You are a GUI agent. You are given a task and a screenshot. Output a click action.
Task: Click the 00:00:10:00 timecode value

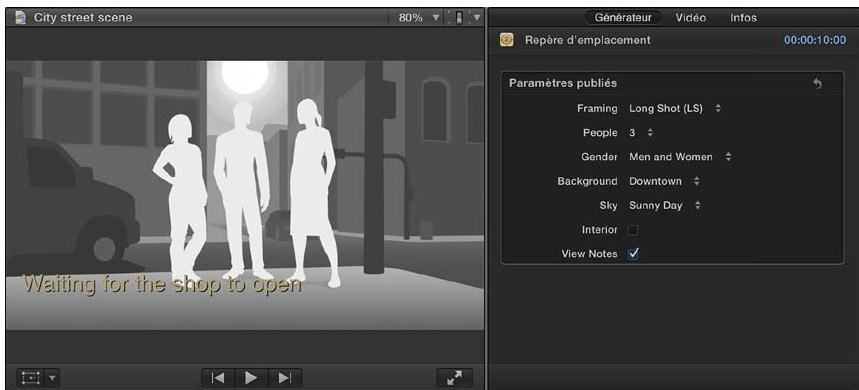tap(815, 40)
